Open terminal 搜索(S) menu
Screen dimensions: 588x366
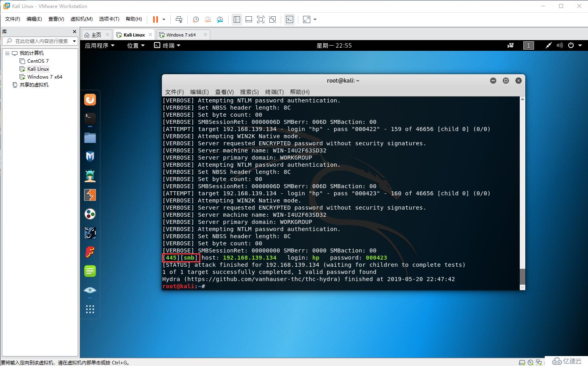(249, 92)
